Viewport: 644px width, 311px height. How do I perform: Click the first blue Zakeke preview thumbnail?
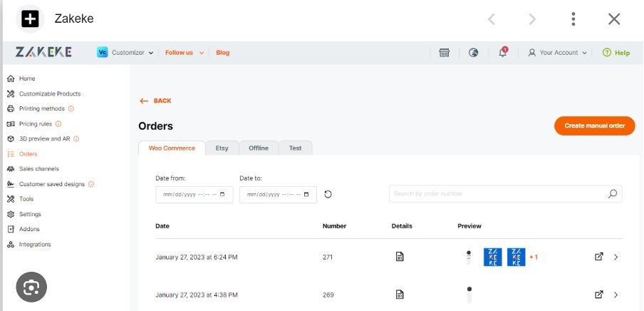pos(492,257)
